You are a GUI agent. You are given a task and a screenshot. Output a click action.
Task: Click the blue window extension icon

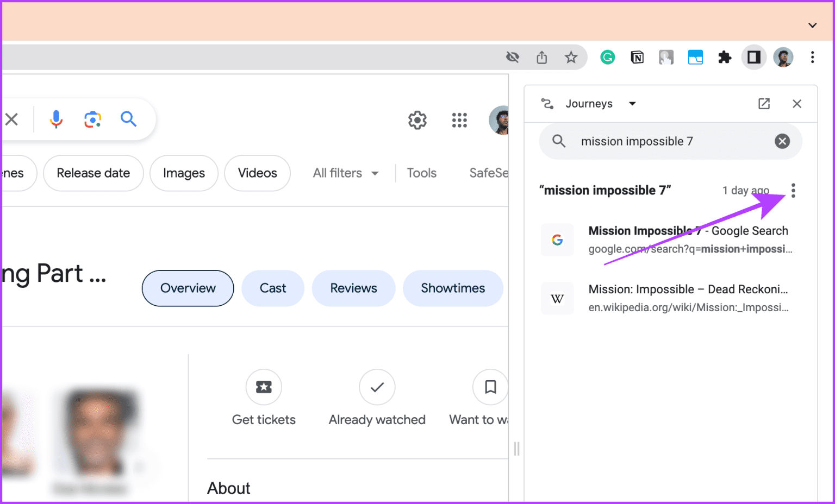[x=695, y=57]
